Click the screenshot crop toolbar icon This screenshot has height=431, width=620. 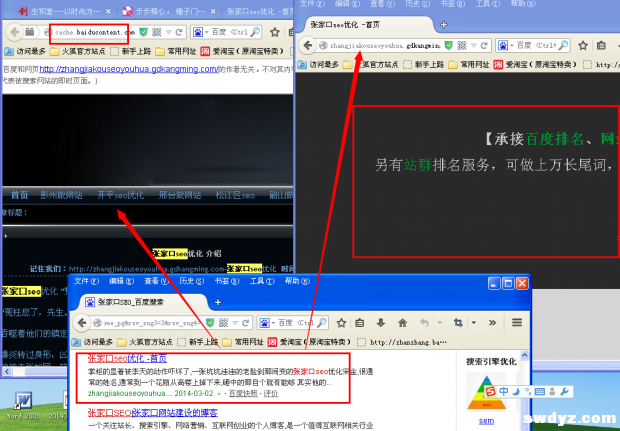click(458, 323)
